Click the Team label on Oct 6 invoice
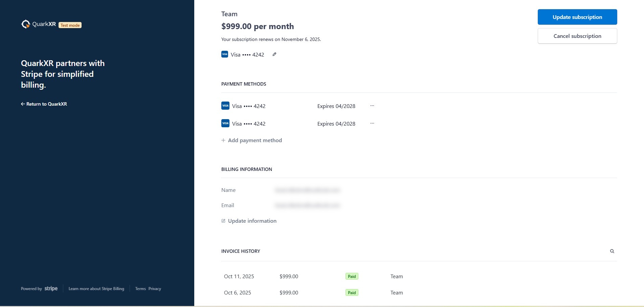The image size is (644, 307). [x=397, y=292]
